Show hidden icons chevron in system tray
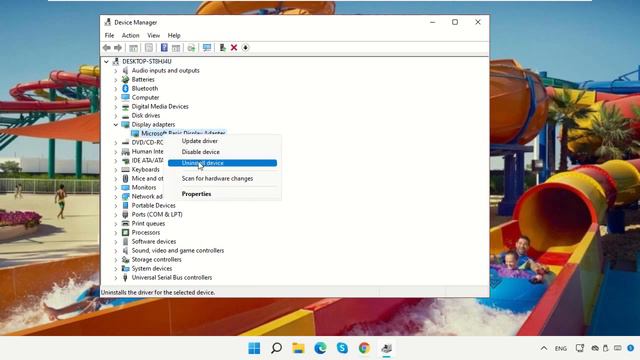This screenshot has height=360, width=640. (x=544, y=348)
